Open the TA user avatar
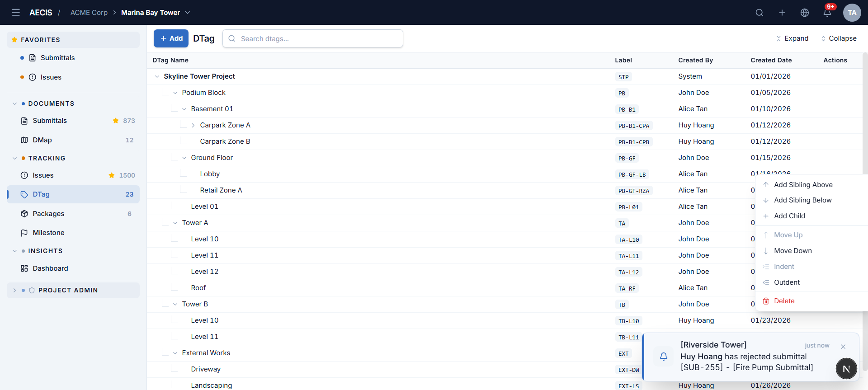 click(852, 13)
